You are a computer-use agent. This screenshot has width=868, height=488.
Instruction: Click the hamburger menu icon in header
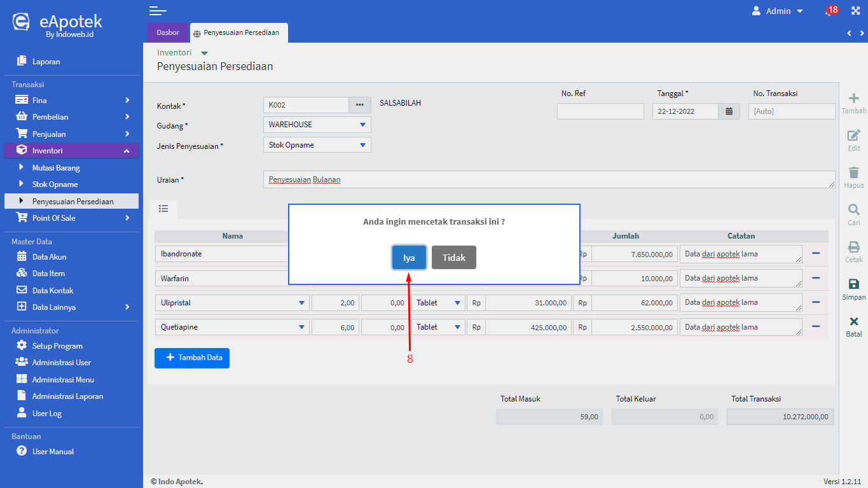pyautogui.click(x=158, y=11)
